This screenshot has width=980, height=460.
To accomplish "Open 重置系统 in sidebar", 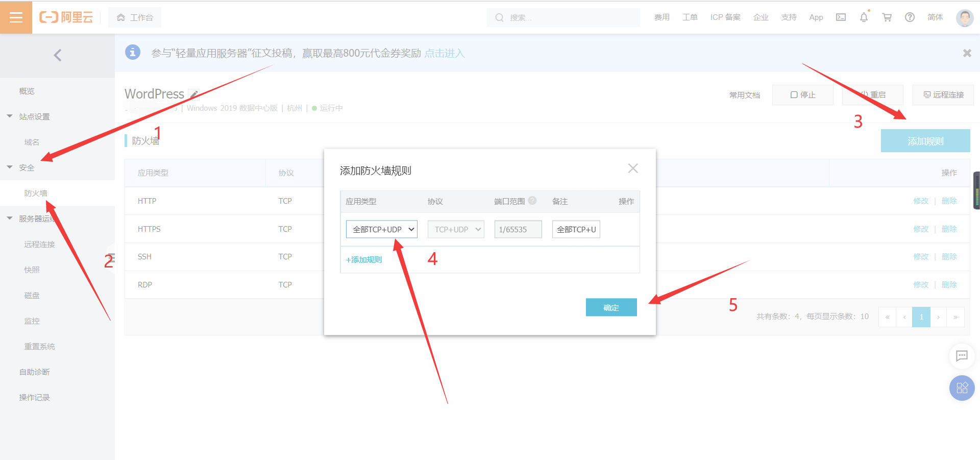I will (x=39, y=347).
